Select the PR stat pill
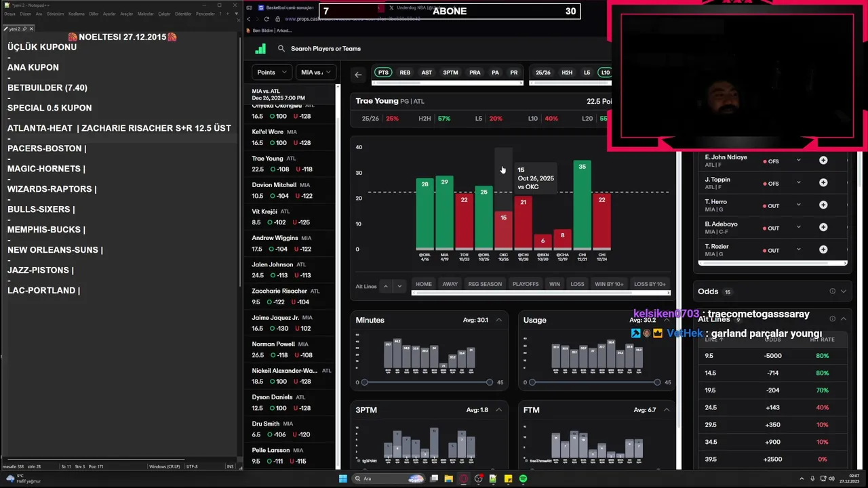868x488 pixels. point(514,73)
